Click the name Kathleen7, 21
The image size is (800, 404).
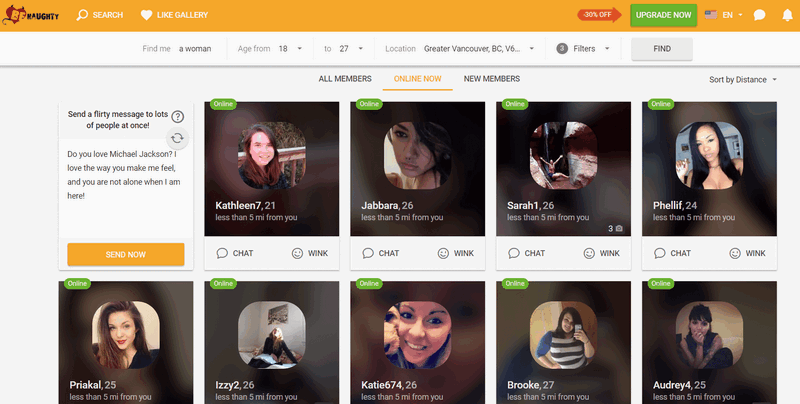[245, 206]
